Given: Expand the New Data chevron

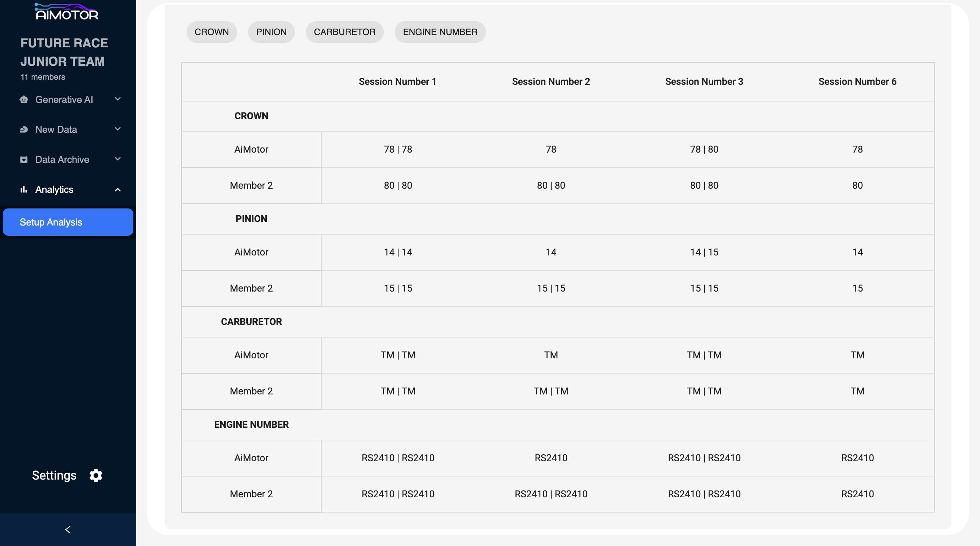Looking at the screenshot, I should (117, 129).
